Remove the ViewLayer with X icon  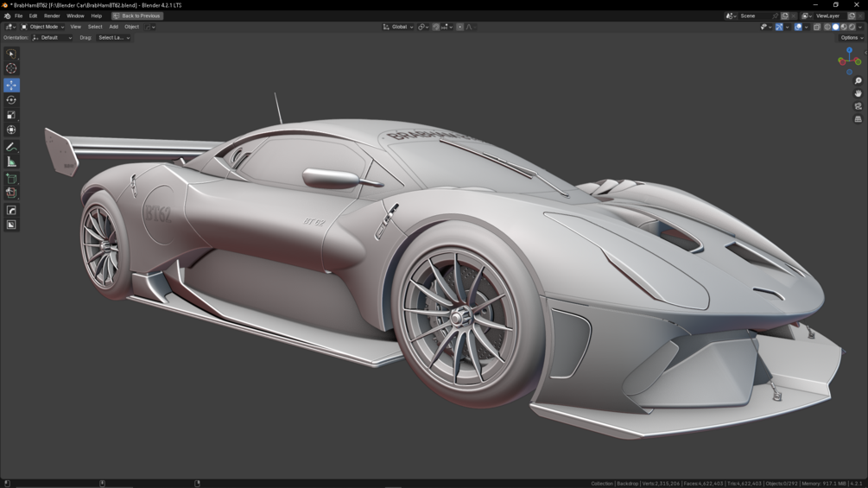[861, 16]
